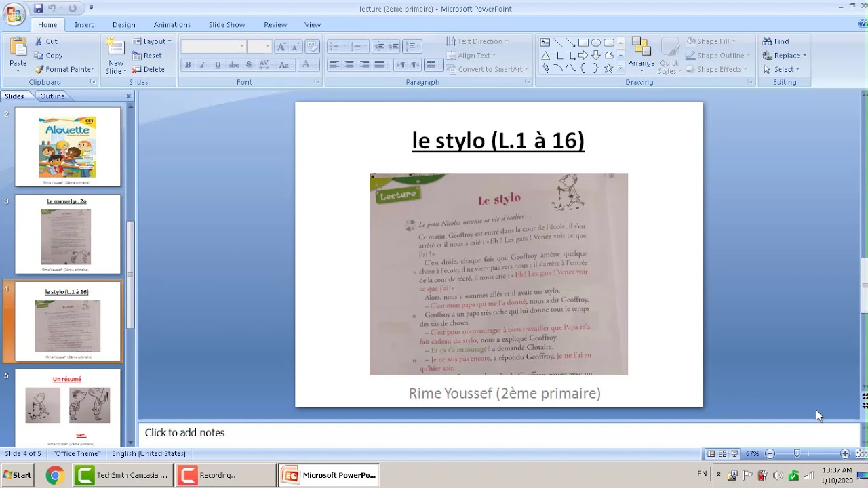
Task: Expand Align Text dropdown
Action: (471, 56)
